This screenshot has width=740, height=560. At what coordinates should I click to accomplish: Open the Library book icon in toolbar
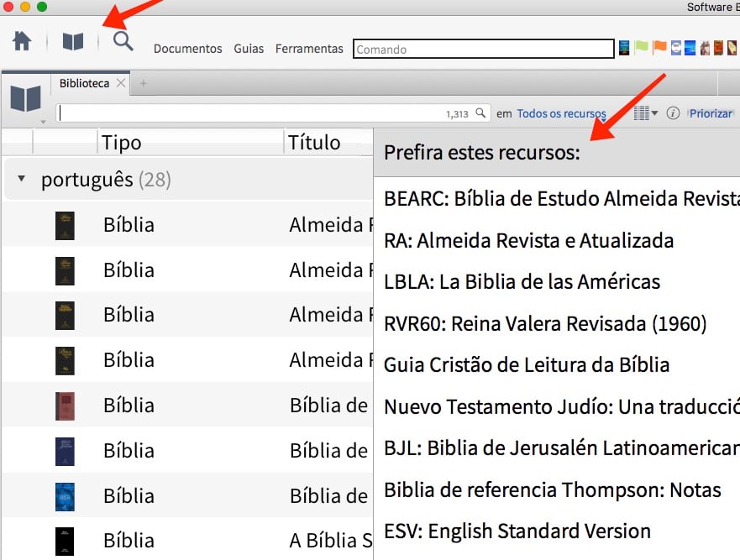73,41
